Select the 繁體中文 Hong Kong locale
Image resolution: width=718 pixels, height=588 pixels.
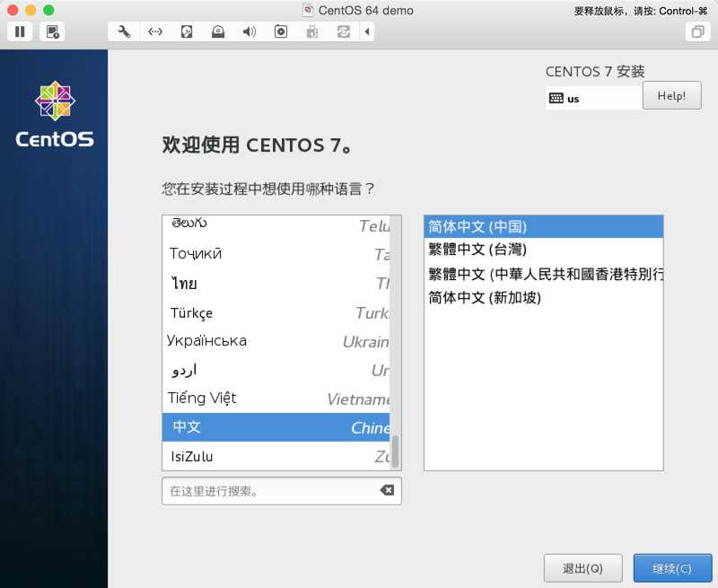(544, 274)
